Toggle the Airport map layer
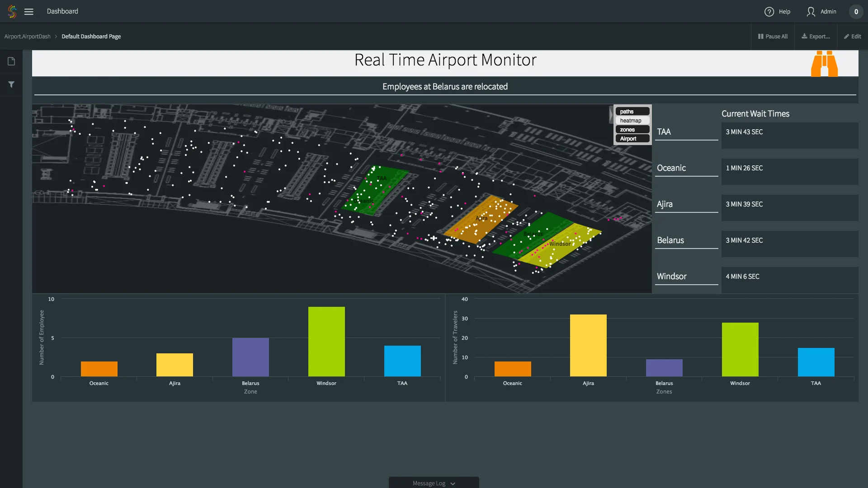Screen dimensions: 868x488 coord(632,139)
